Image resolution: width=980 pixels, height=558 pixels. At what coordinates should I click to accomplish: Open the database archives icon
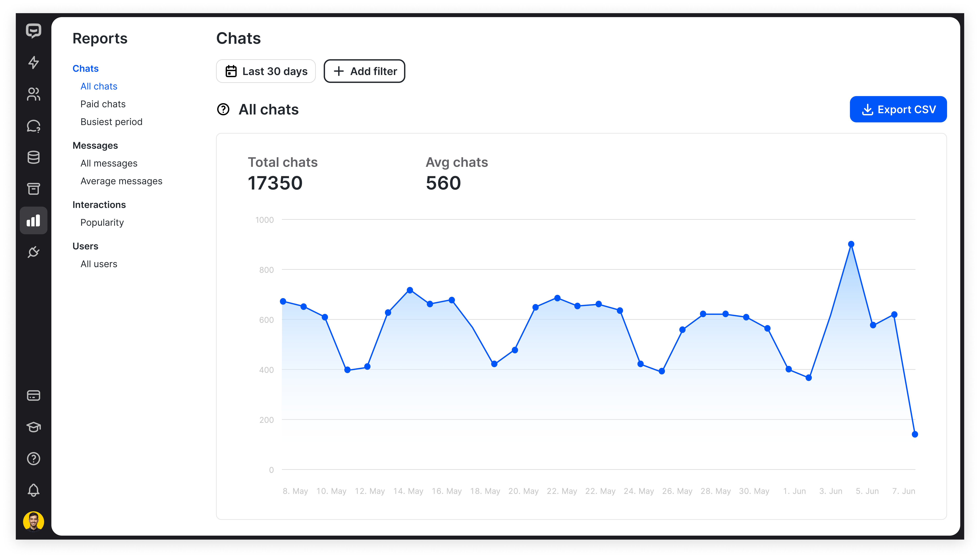(x=33, y=157)
